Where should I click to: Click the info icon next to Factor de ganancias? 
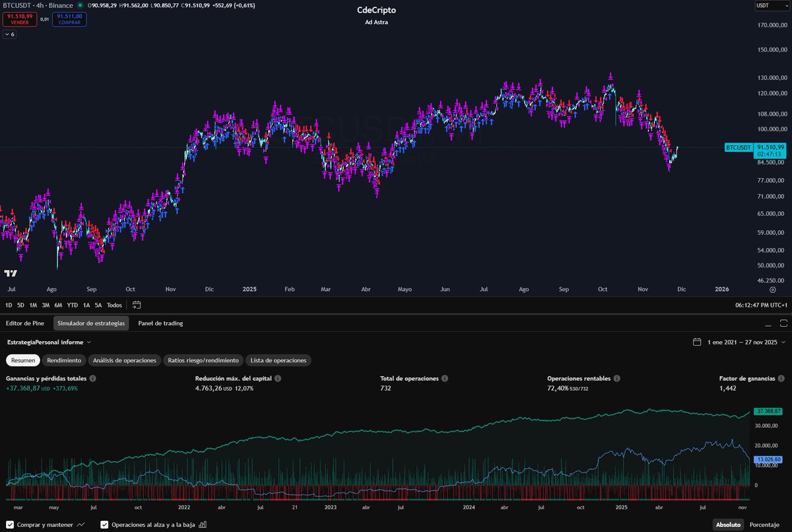click(x=781, y=378)
